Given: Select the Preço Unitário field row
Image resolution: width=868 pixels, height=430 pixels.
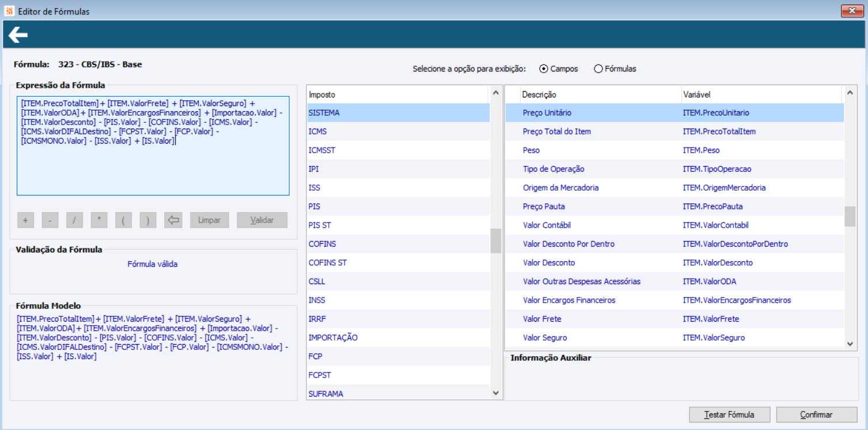Looking at the screenshot, I should tap(674, 113).
